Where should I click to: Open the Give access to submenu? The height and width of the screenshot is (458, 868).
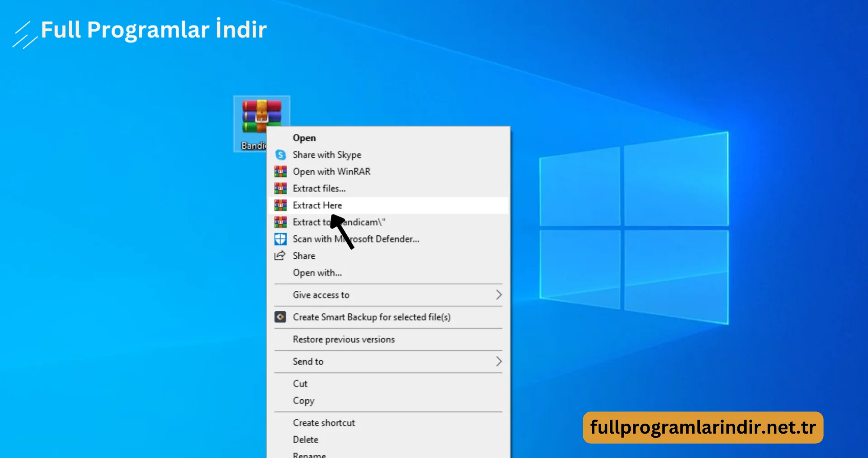click(389, 295)
